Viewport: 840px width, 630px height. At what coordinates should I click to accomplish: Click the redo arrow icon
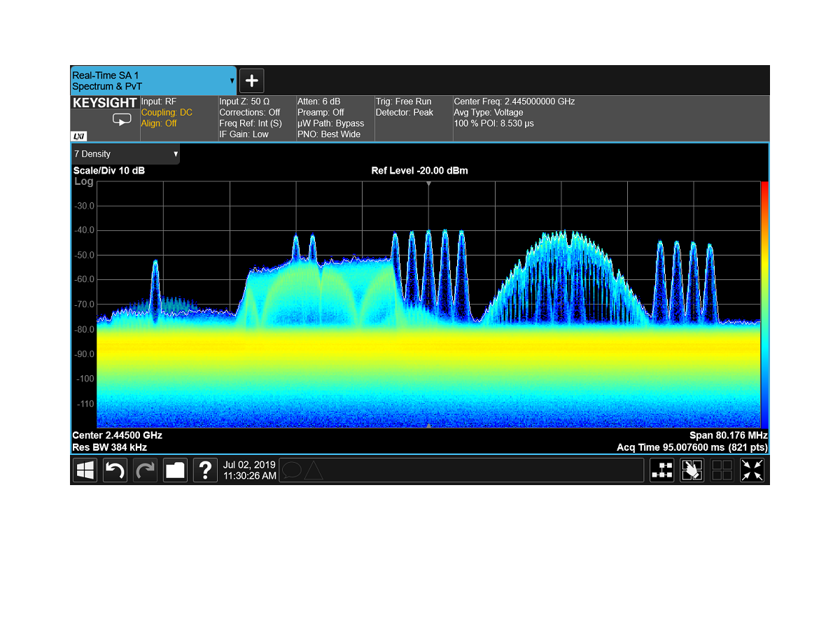[146, 470]
